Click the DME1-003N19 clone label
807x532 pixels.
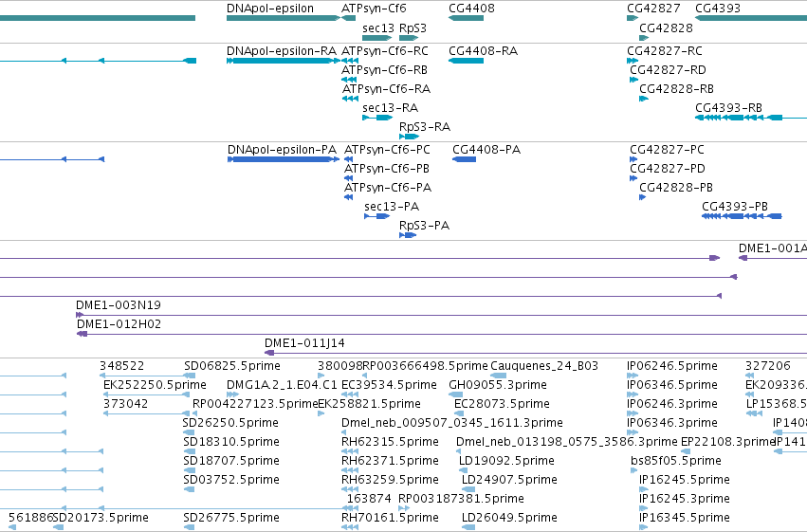(x=119, y=305)
